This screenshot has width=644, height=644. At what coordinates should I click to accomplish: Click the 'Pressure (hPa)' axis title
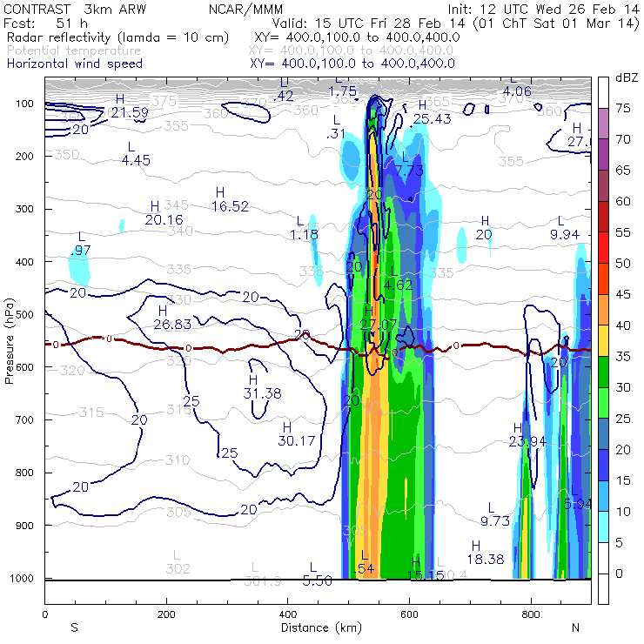click(9, 341)
